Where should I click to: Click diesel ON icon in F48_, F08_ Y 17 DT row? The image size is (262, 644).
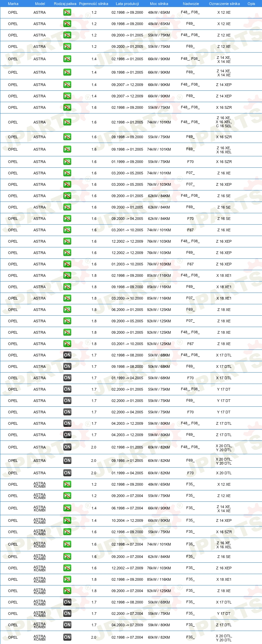[x=67, y=389]
